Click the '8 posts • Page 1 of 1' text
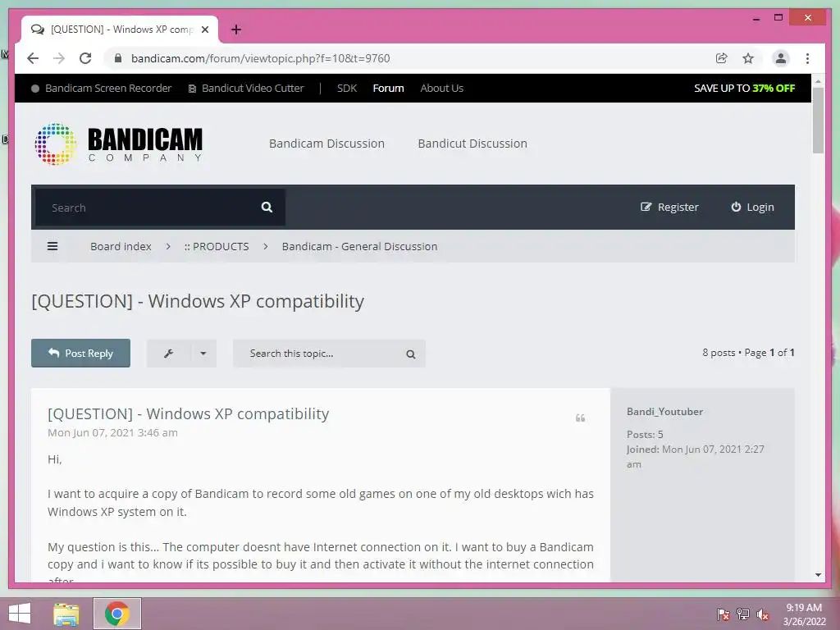The height and width of the screenshot is (630, 840). (748, 353)
